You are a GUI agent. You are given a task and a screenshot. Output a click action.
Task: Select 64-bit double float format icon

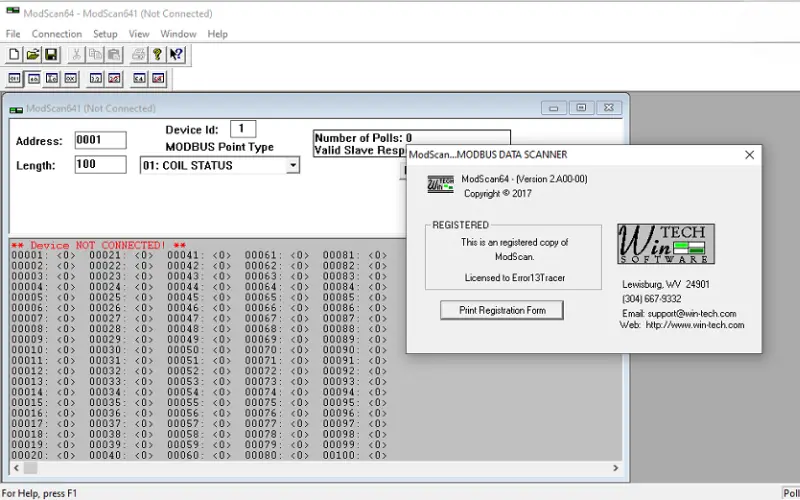(139, 79)
